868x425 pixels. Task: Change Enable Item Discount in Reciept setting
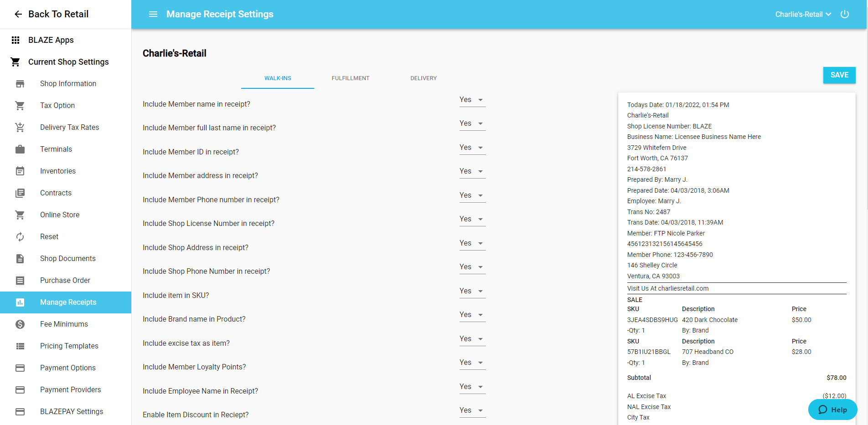[x=472, y=410]
